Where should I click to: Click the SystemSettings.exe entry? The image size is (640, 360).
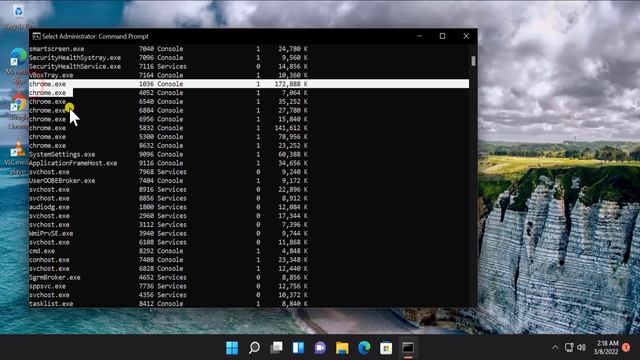click(x=62, y=155)
